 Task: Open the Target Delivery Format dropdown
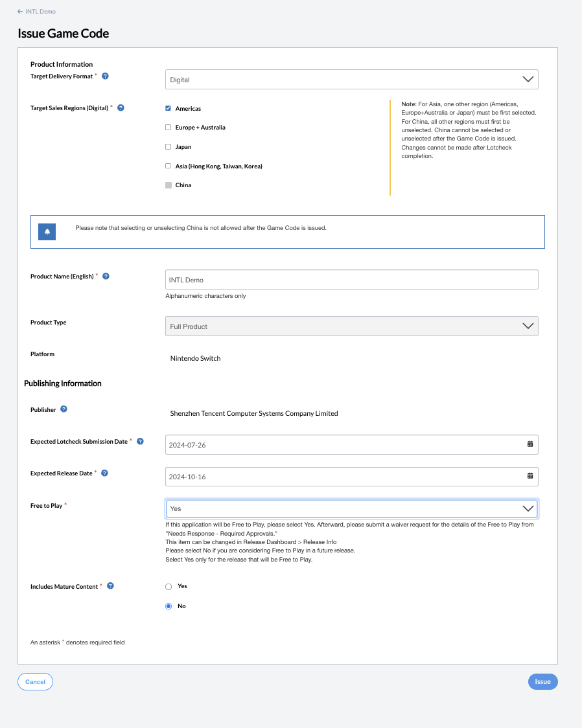(x=351, y=80)
